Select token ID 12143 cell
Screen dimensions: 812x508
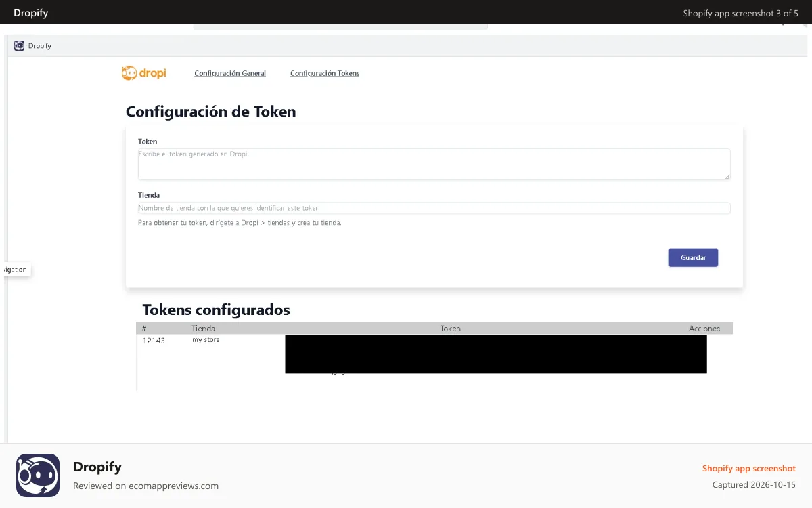pyautogui.click(x=154, y=341)
